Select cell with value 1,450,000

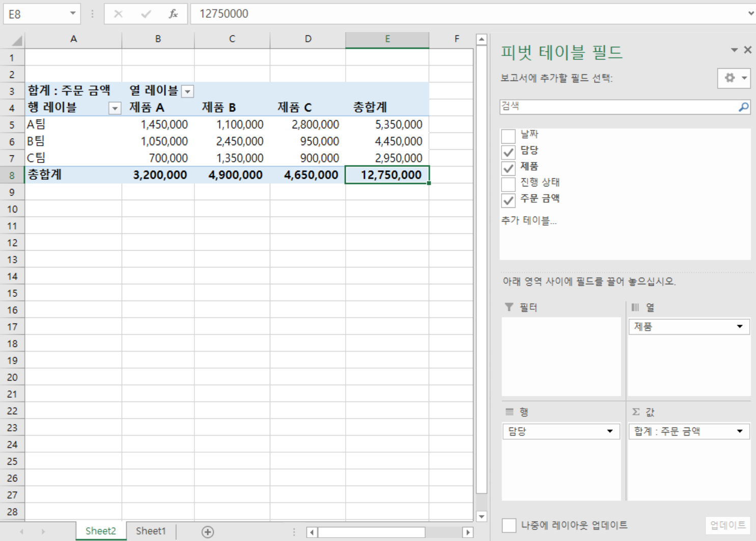(x=158, y=125)
